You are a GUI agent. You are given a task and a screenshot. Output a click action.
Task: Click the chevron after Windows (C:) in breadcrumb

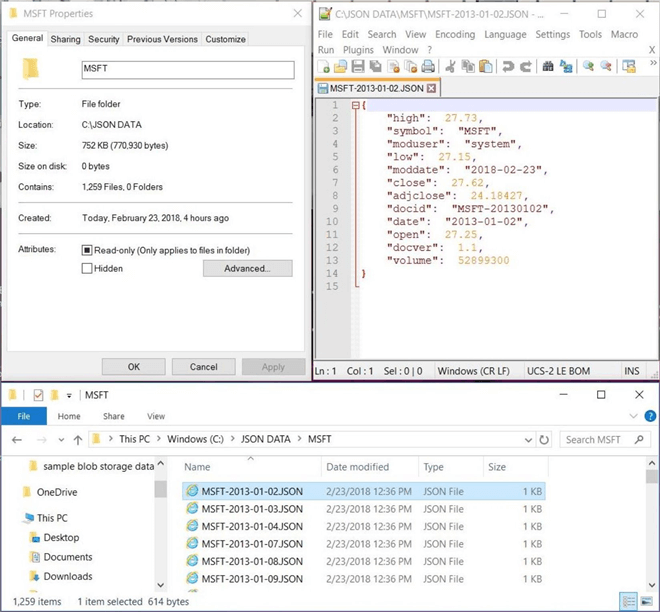pos(232,439)
